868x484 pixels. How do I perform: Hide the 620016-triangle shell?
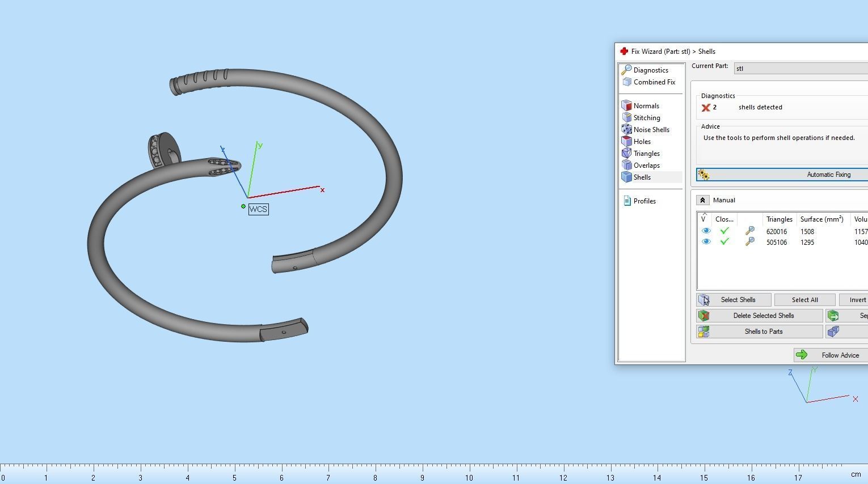pyautogui.click(x=706, y=231)
